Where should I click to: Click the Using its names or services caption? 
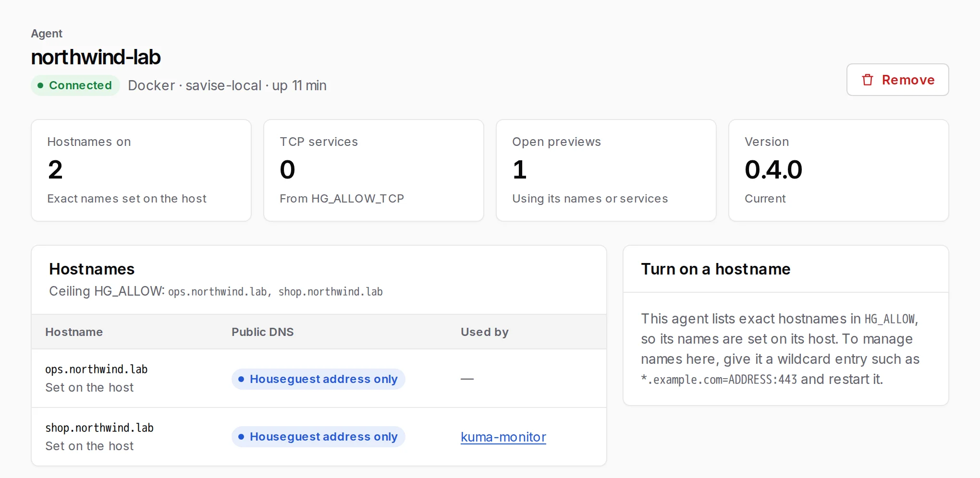point(590,199)
